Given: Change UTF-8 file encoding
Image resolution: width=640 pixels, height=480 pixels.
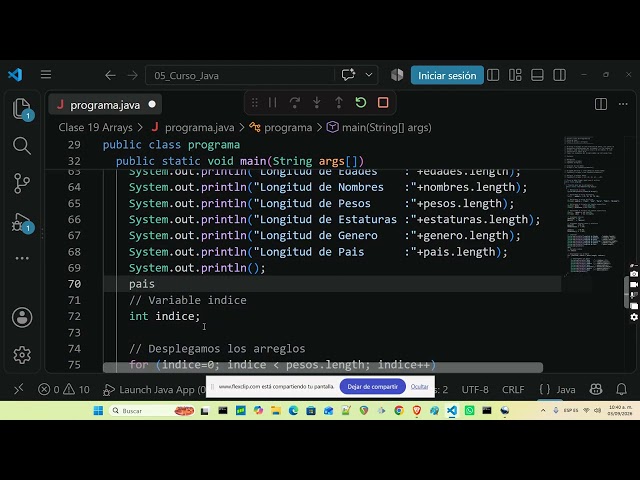Looking at the screenshot, I should coord(475,390).
